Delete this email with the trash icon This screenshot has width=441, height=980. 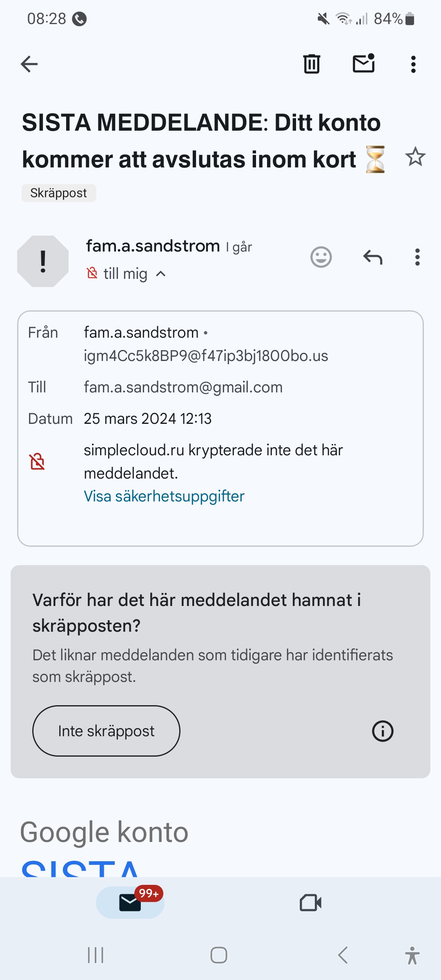(312, 64)
